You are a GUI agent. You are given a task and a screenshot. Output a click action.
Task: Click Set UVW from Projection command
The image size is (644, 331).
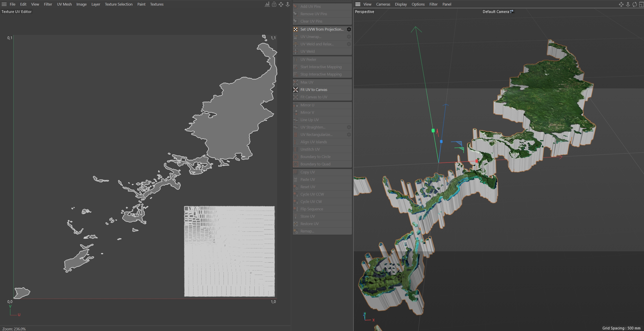coord(322,29)
